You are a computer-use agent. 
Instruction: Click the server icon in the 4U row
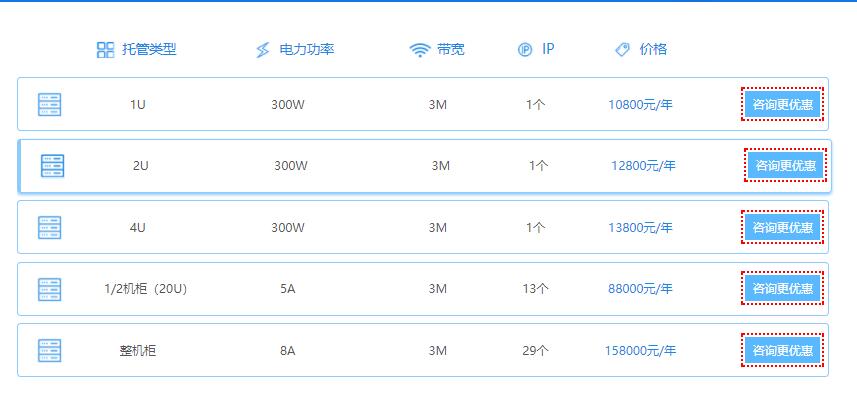click(x=49, y=227)
